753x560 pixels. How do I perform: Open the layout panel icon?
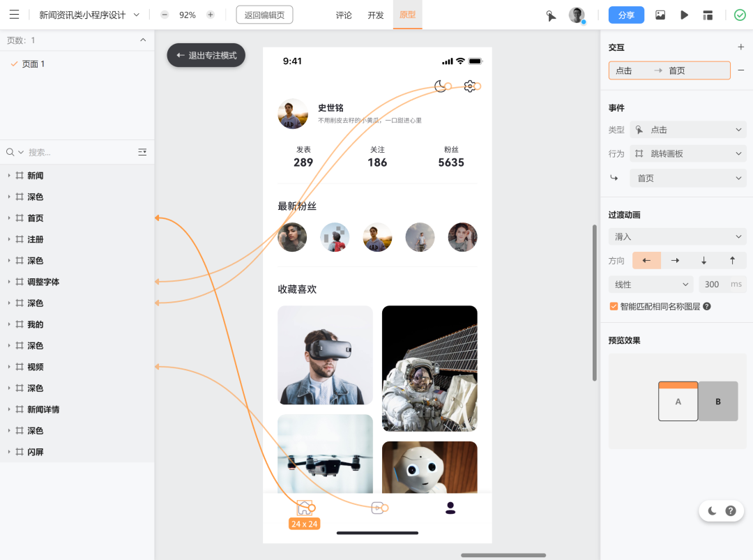click(x=708, y=15)
